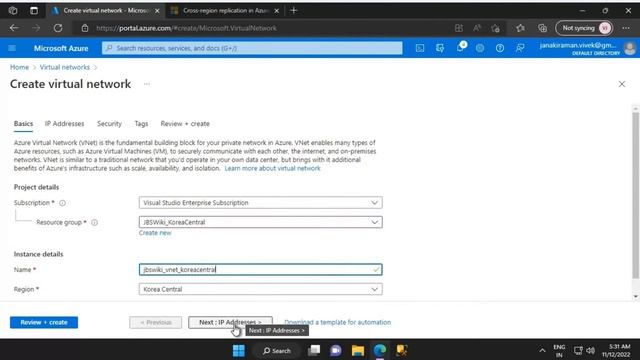Switch to the Basics tab
Image resolution: width=640 pixels, height=360 pixels.
click(x=23, y=124)
